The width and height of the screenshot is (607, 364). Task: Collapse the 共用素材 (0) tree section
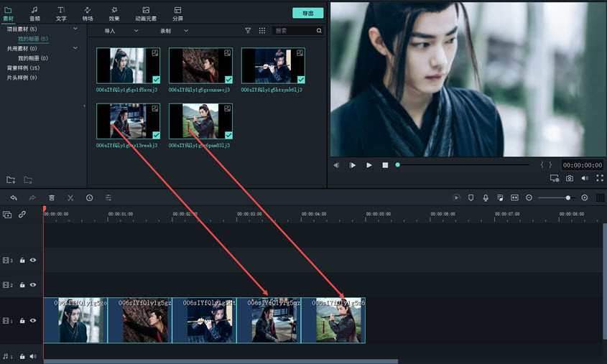click(75, 48)
